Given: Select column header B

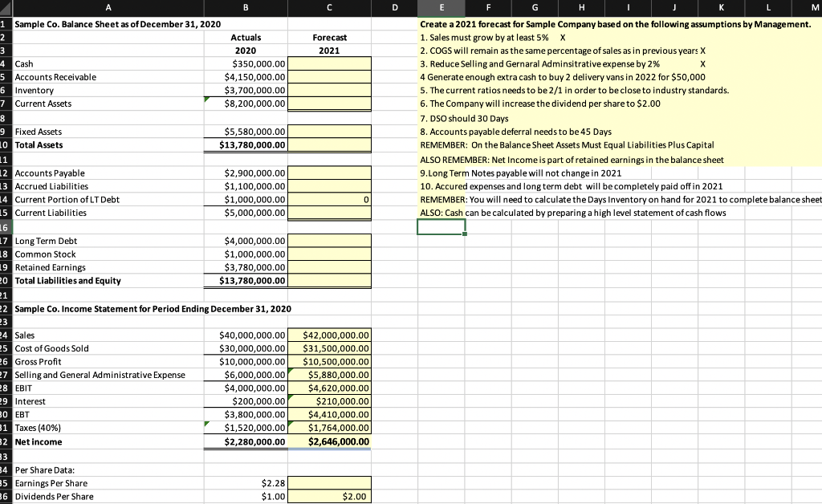Looking at the screenshot, I should [246, 7].
